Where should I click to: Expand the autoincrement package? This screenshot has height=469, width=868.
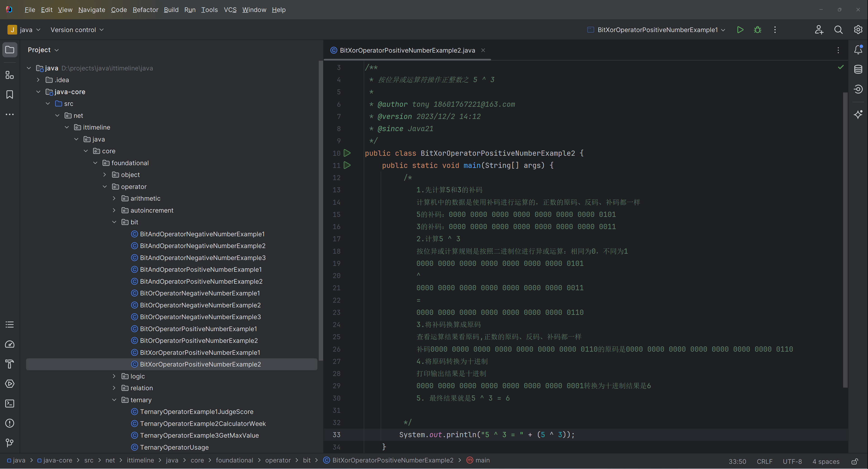pos(114,210)
